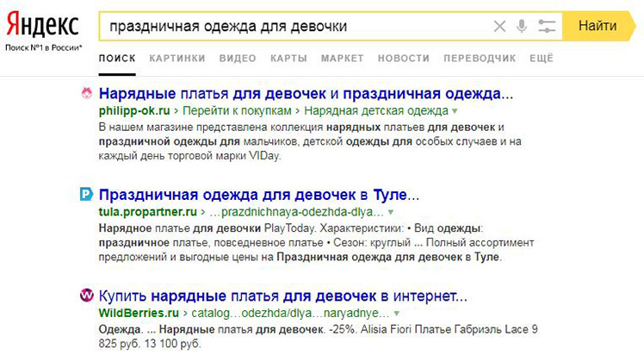Start voice search with the microphone icon
This screenshot has height=355, width=644.
522,27
